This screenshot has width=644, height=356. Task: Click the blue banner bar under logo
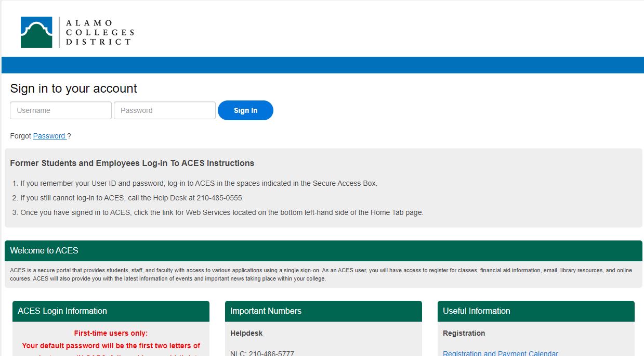pos(322,65)
